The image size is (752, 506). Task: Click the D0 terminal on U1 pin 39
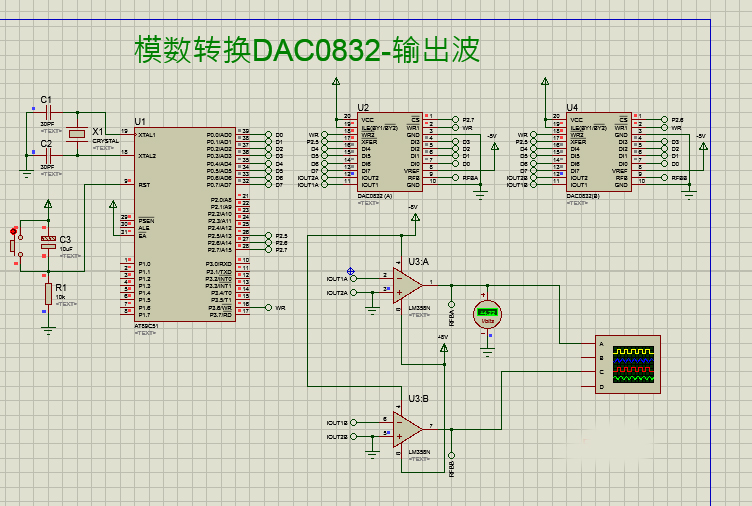click(269, 135)
